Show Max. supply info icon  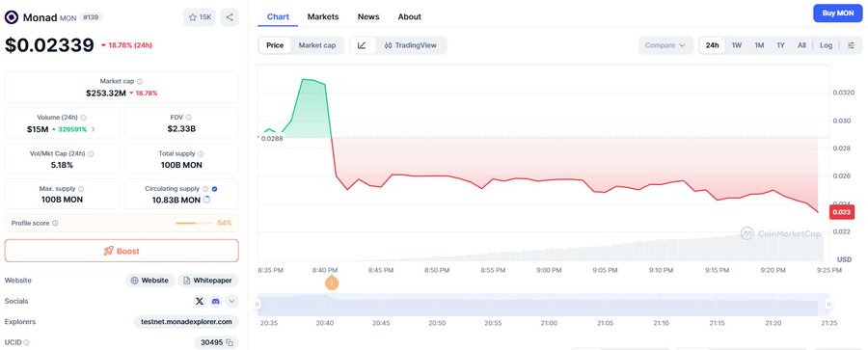coord(81,189)
